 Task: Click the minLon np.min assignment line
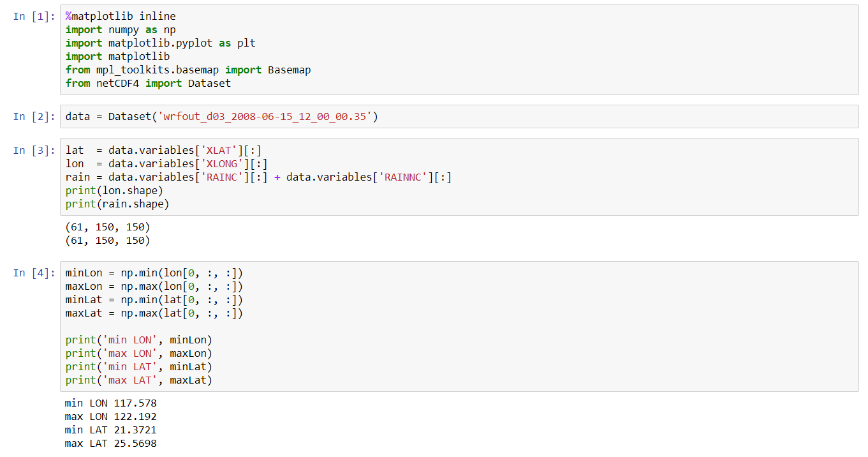154,273
